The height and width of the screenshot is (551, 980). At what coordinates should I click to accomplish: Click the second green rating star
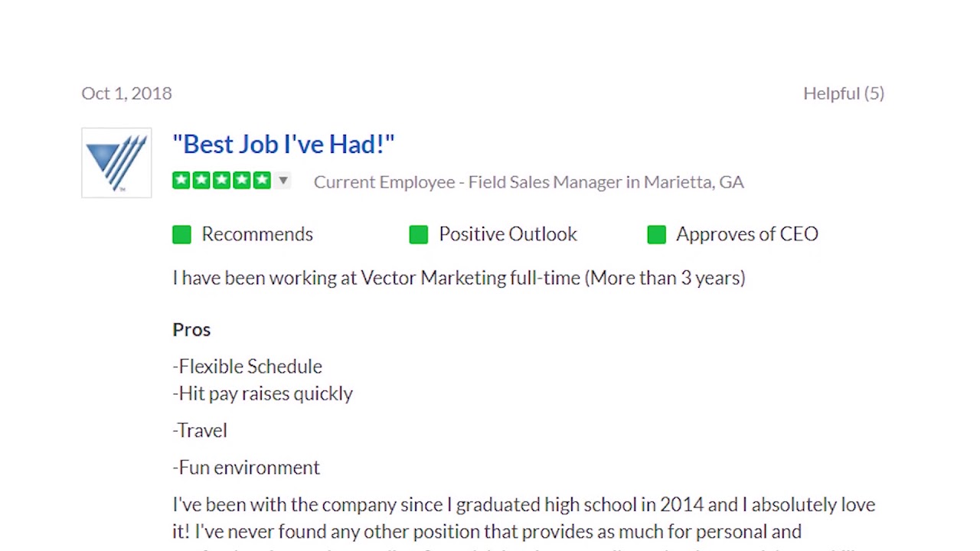pyautogui.click(x=201, y=181)
